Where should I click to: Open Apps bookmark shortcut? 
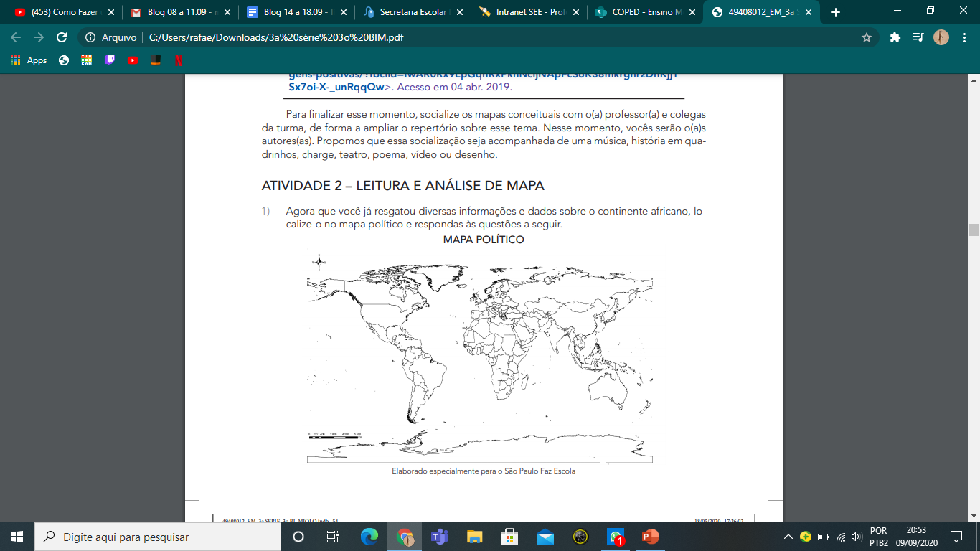pyautogui.click(x=29, y=60)
